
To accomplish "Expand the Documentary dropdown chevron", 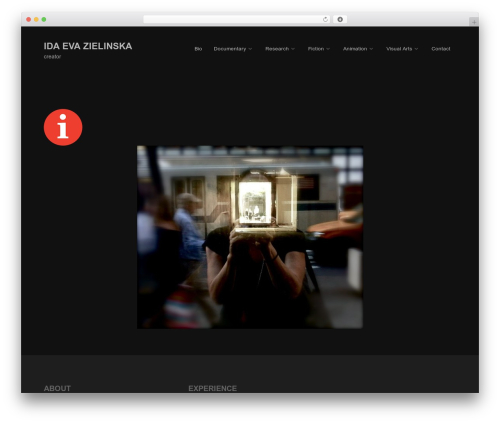I will [250, 49].
